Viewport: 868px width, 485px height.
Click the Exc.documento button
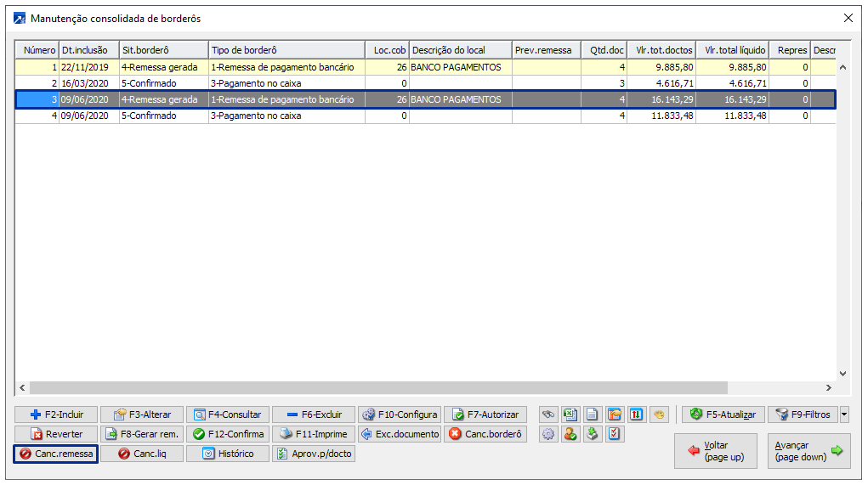399,434
